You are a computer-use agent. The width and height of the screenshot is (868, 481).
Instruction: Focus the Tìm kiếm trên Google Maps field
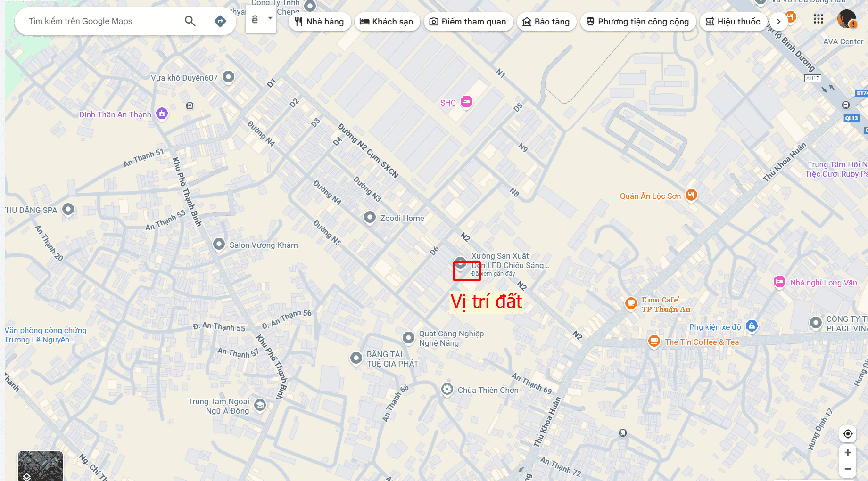tap(99, 21)
